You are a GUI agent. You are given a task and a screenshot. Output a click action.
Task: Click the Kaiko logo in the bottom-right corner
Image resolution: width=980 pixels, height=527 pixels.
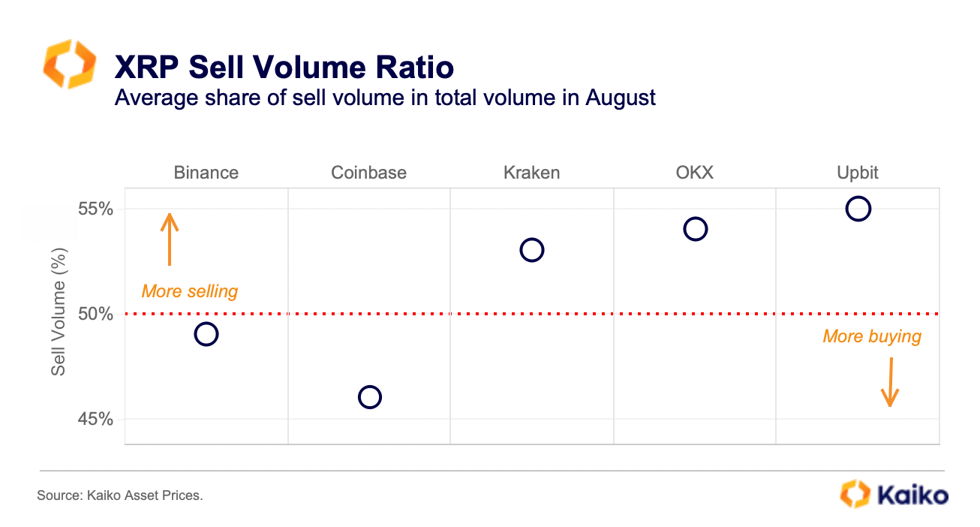point(894,494)
